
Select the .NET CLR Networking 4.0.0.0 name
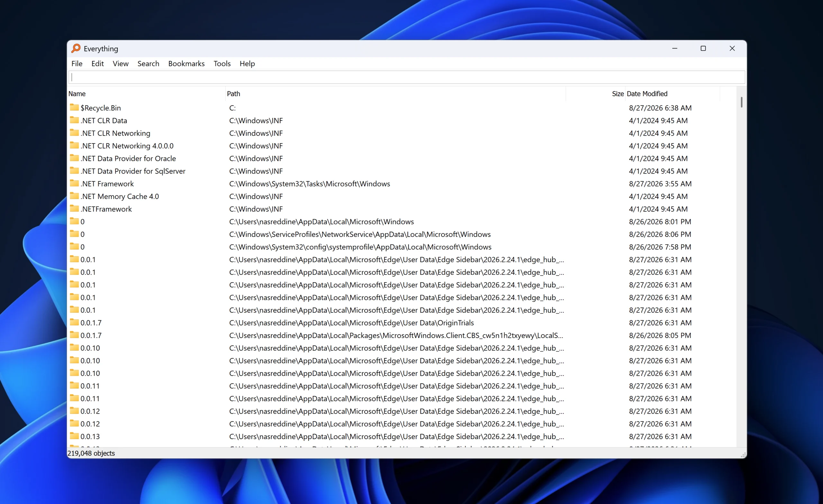(x=127, y=146)
